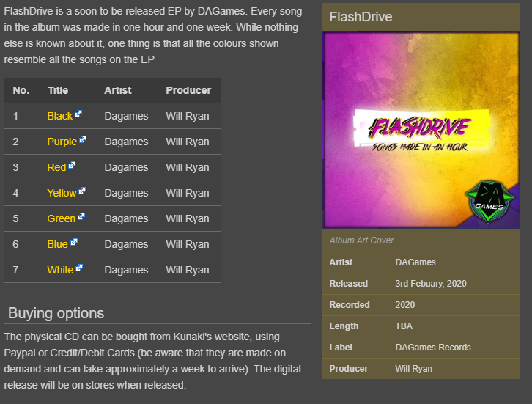532x404 pixels.
Task: Select the FlashDrive infobox title
Action: point(361,17)
